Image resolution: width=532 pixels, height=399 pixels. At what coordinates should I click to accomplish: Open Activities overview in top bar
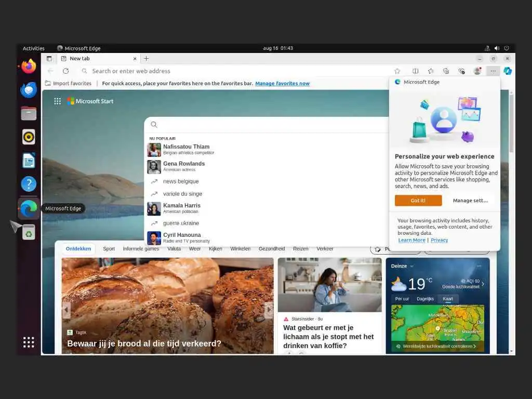click(34, 48)
